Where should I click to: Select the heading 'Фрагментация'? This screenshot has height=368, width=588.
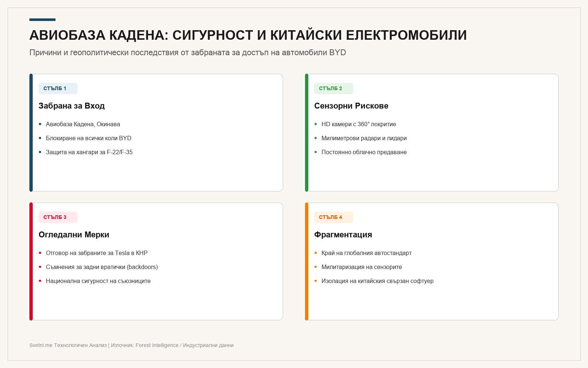coord(343,235)
